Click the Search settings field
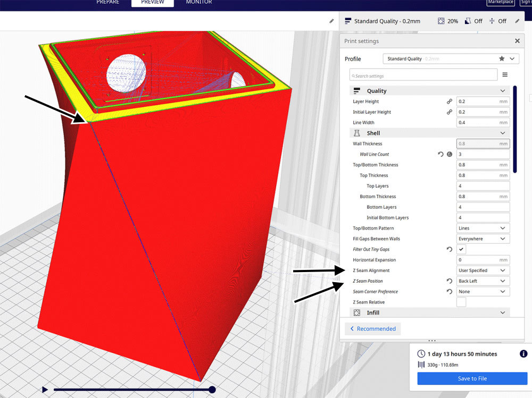532x398 pixels. coord(423,74)
